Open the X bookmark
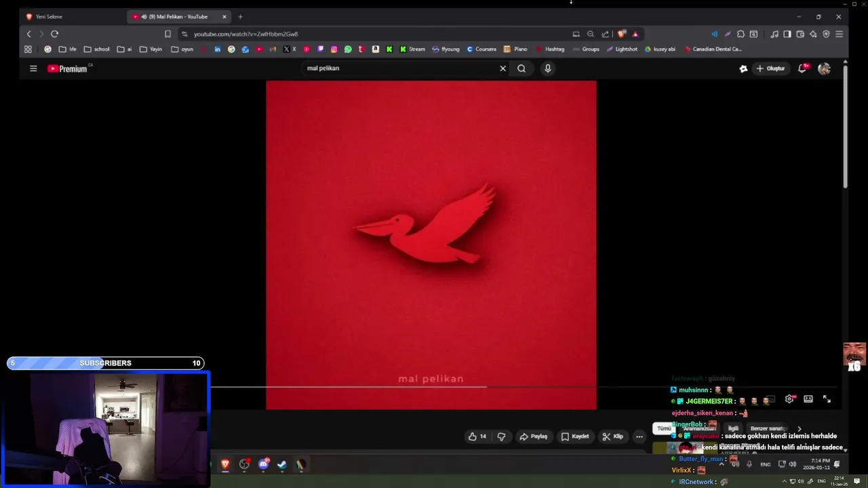This screenshot has width=868, height=488. pos(290,49)
